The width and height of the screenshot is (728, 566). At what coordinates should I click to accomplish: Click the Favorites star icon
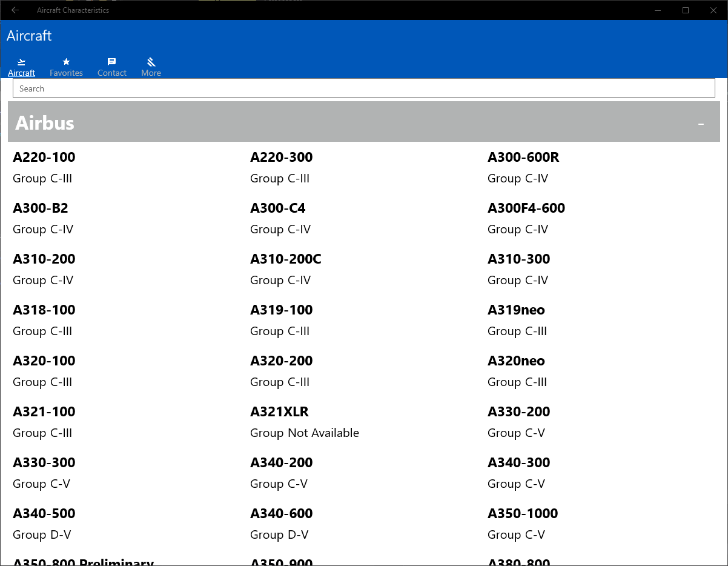(x=66, y=62)
